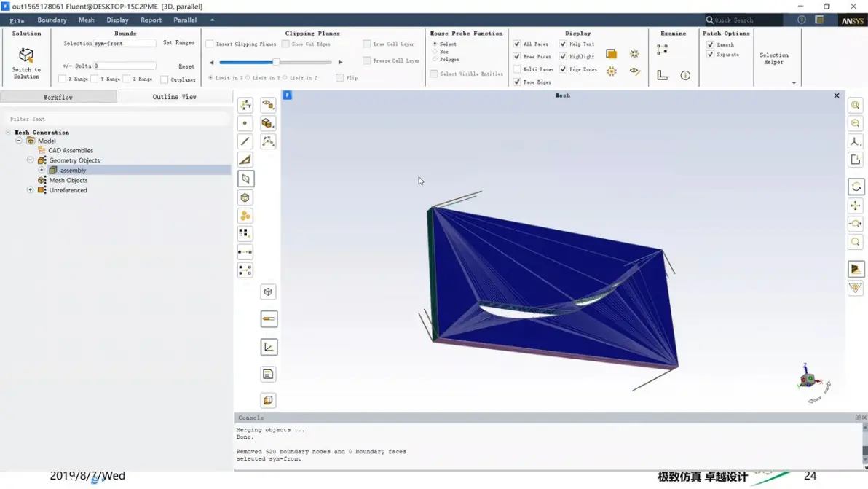868x489 pixels.
Task: Toggle the X Range checkbox
Action: pyautogui.click(x=62, y=79)
